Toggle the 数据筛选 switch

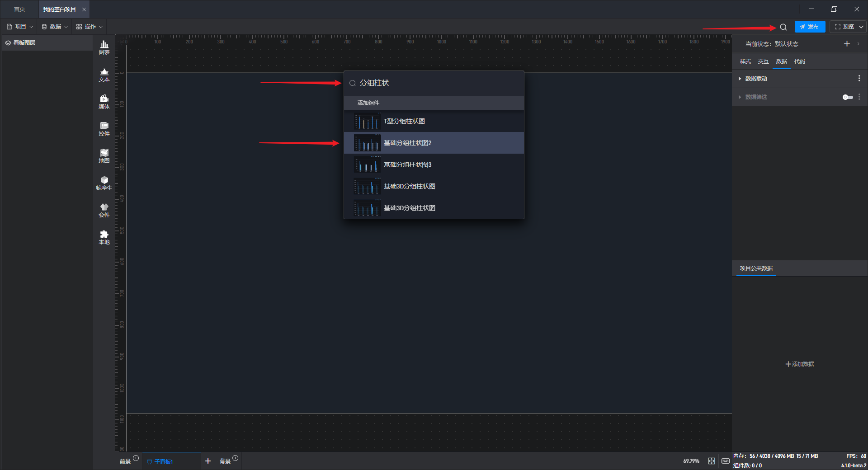click(x=848, y=97)
